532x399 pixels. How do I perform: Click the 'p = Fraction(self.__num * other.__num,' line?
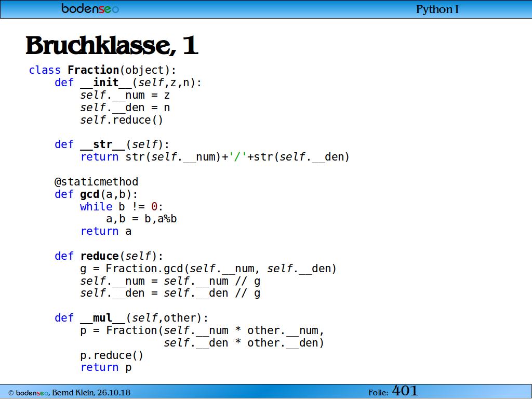tap(202, 330)
